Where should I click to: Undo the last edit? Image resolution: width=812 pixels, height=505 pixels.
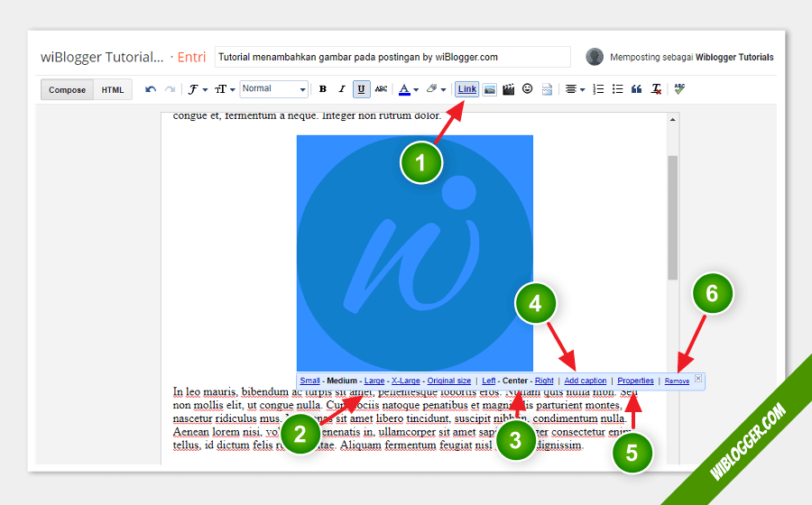pyautogui.click(x=151, y=89)
